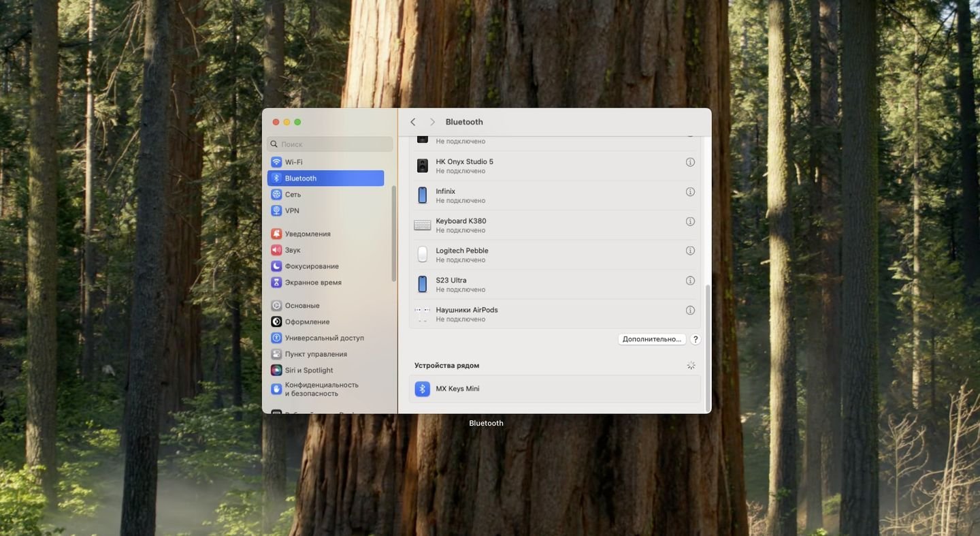Open Wi-Fi settings in sidebar
The width and height of the screenshot is (980, 536).
coord(325,162)
